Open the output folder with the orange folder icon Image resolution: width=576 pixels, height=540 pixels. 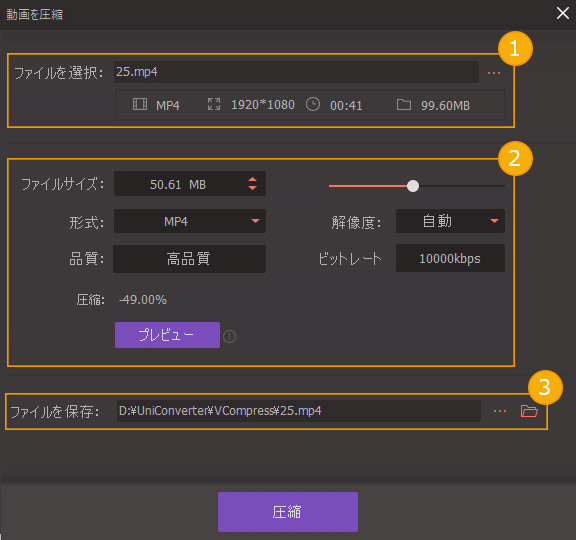tap(529, 411)
